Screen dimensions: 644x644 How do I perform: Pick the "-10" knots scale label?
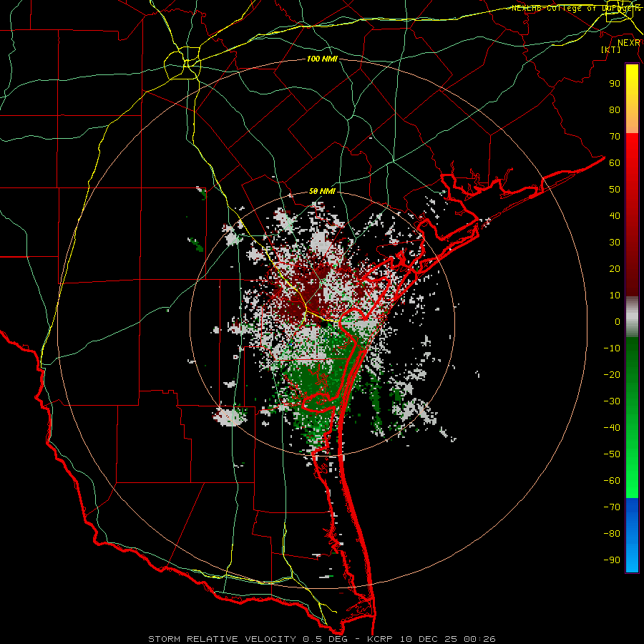point(612,348)
